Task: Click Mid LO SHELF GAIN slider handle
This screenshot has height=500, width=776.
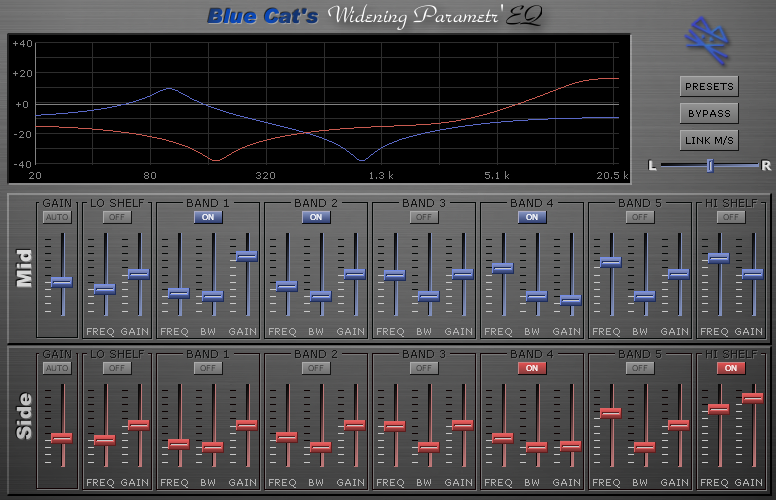Action: [x=139, y=274]
